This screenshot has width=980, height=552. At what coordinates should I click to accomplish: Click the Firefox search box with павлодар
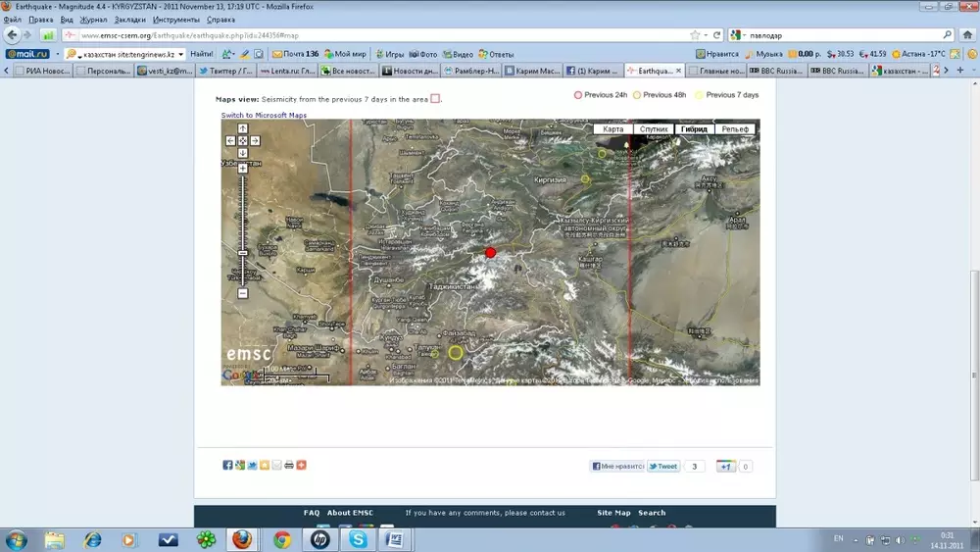click(838, 34)
